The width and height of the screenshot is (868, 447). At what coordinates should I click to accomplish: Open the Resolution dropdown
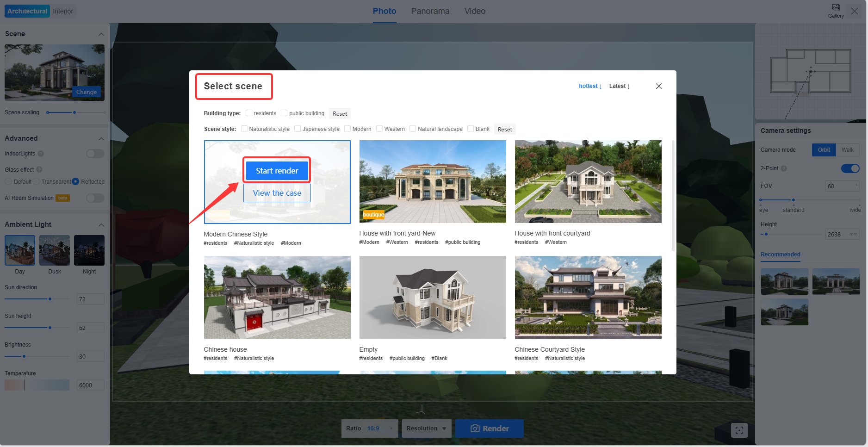click(x=427, y=428)
